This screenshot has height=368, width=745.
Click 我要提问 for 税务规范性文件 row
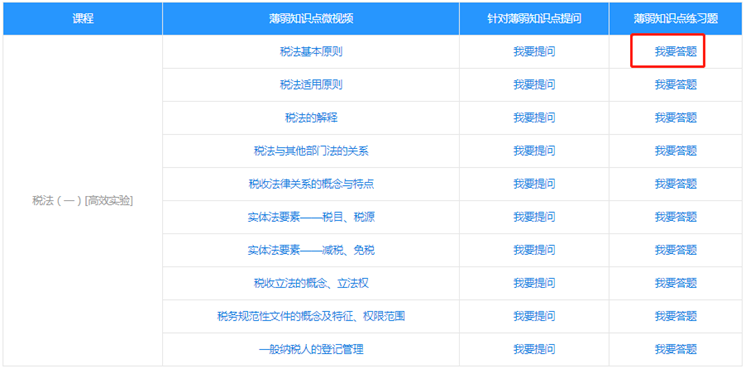[x=534, y=316]
